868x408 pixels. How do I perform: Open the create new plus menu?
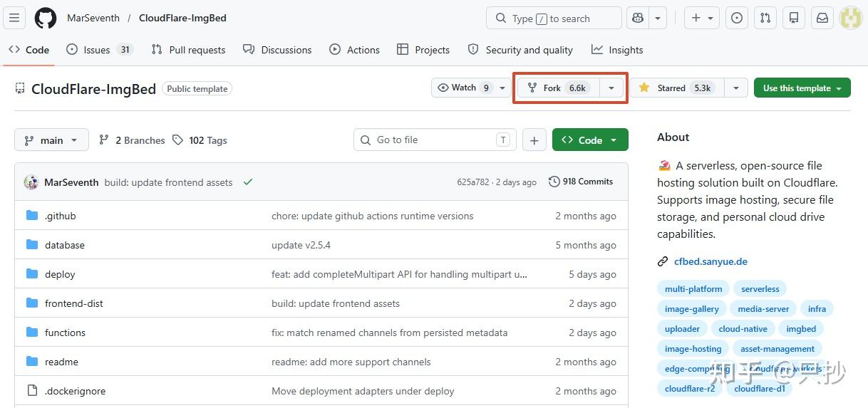tap(702, 18)
